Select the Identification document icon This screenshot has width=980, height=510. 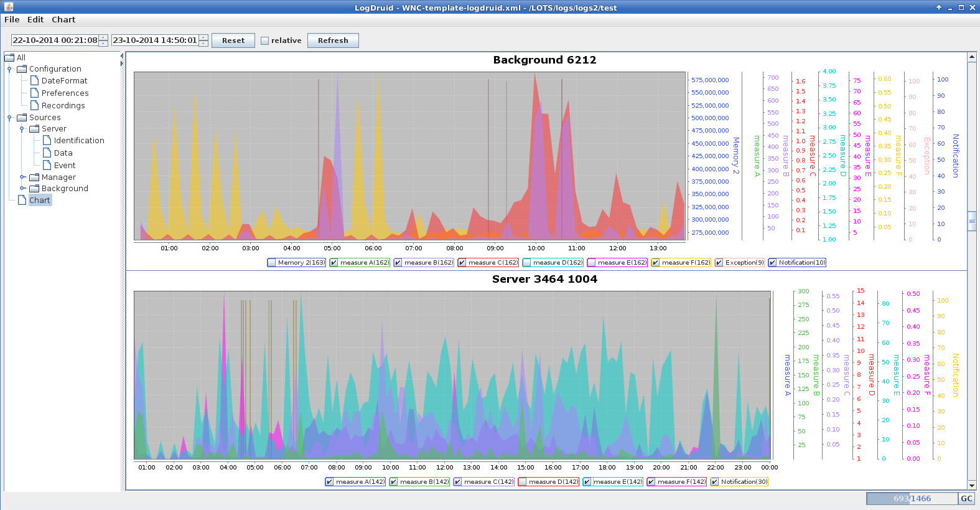(47, 141)
